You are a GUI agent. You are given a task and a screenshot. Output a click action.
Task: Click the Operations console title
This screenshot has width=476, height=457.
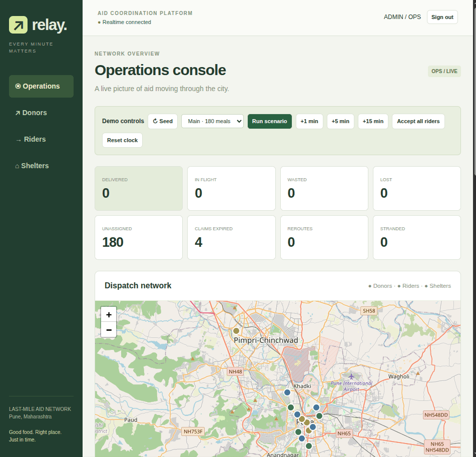tap(160, 70)
